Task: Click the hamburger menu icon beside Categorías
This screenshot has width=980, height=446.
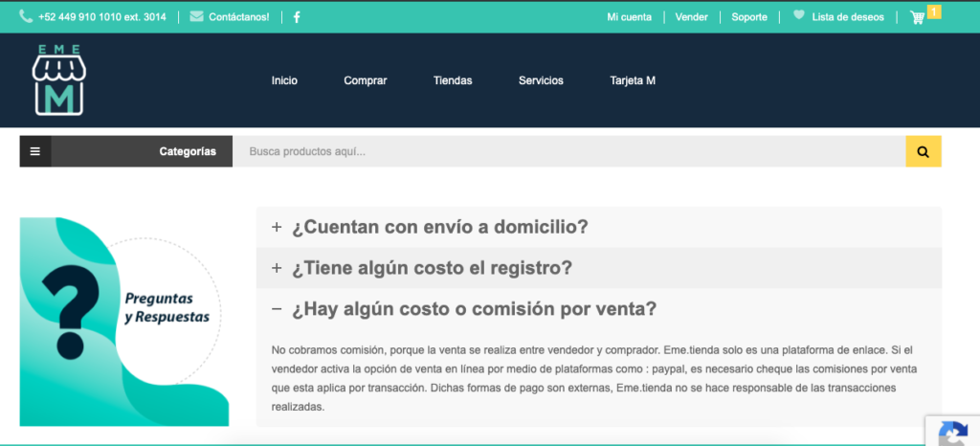Action: coord(35,151)
